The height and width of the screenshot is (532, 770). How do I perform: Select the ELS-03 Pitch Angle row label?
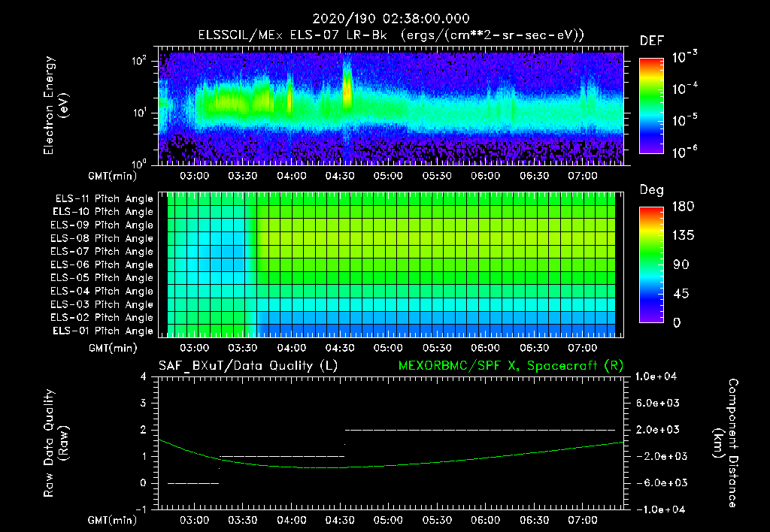pyautogui.click(x=102, y=304)
